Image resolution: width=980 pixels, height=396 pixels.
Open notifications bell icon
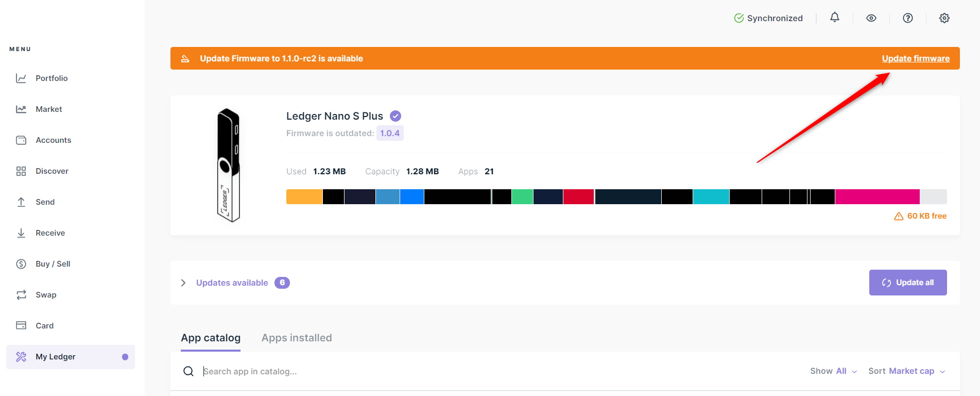point(834,18)
